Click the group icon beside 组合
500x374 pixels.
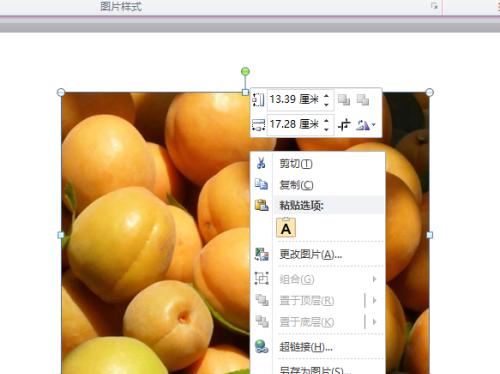(262, 278)
